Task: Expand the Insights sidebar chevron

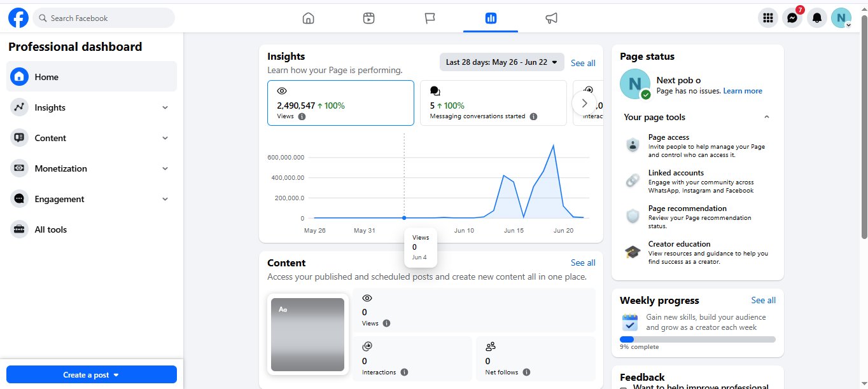Action: click(x=165, y=107)
